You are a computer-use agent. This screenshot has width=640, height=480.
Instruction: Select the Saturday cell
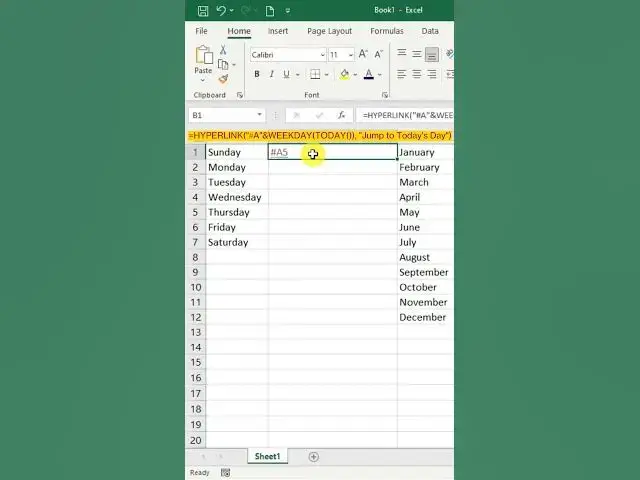coord(237,242)
